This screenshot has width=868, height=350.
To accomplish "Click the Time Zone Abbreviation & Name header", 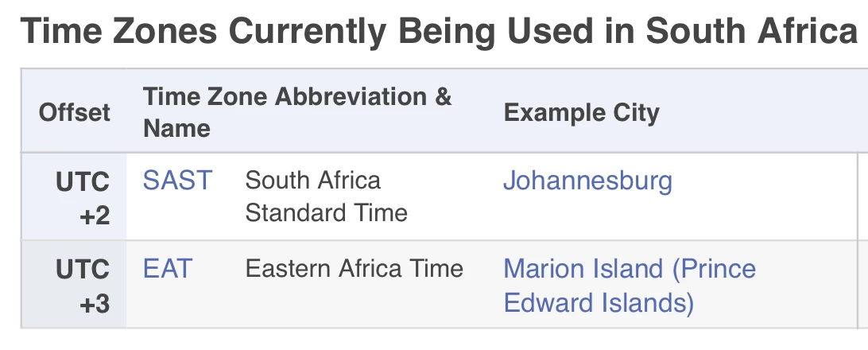I will [x=297, y=112].
